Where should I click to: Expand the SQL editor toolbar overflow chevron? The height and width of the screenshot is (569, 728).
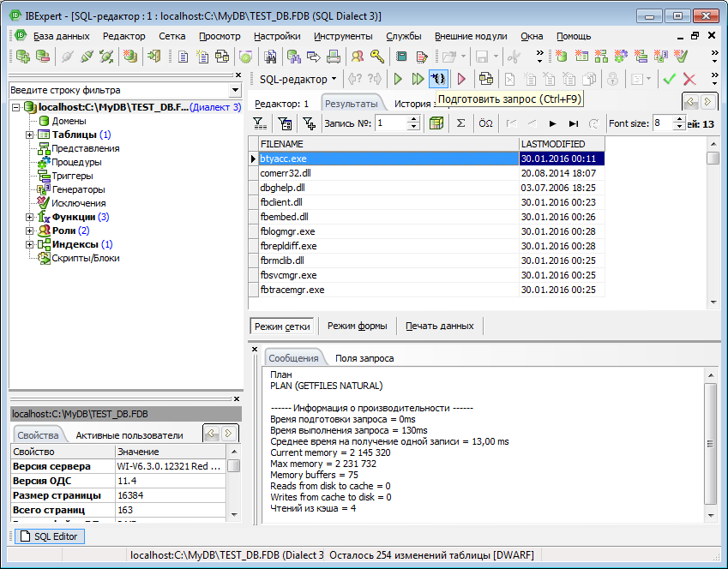(715, 79)
